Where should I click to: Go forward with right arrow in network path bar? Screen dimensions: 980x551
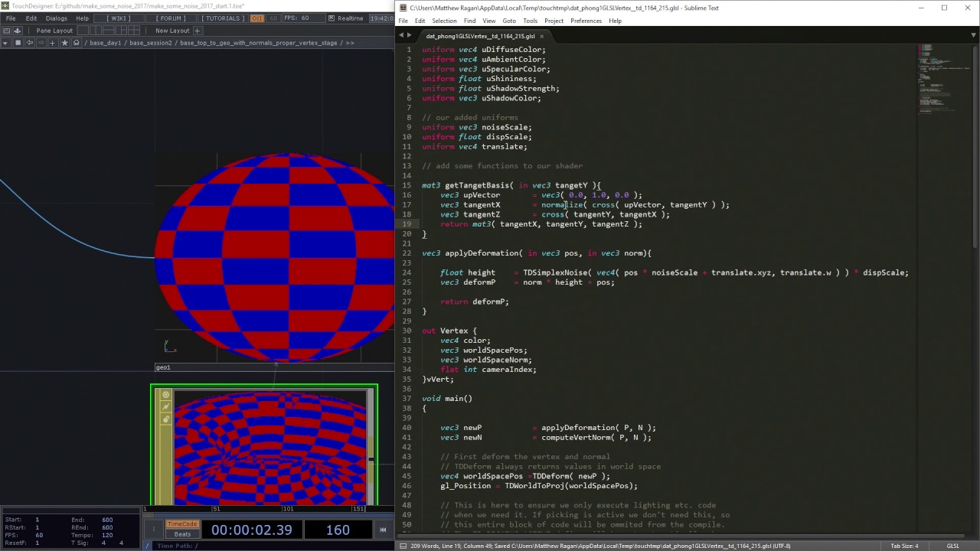tap(41, 43)
